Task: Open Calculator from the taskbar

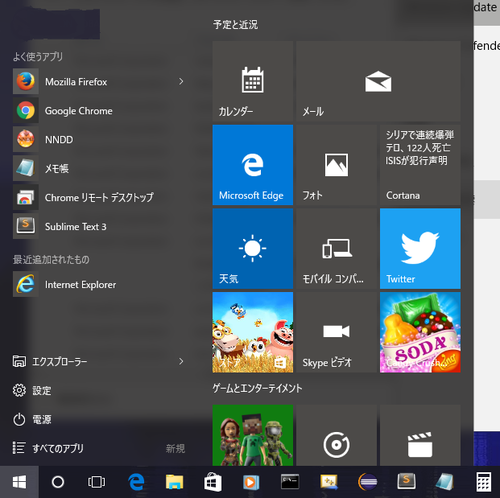Action: click(x=483, y=482)
